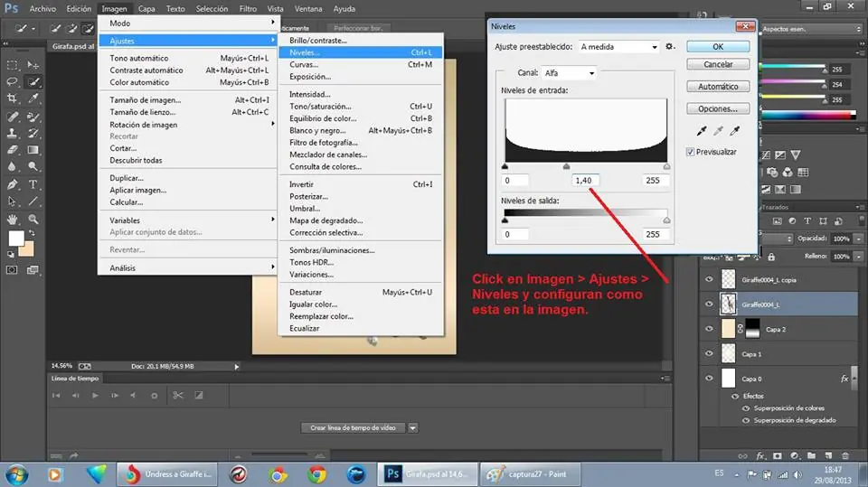This screenshot has width=868, height=487.
Task: Toggle Quick Mask mode icon
Action: coord(12,270)
